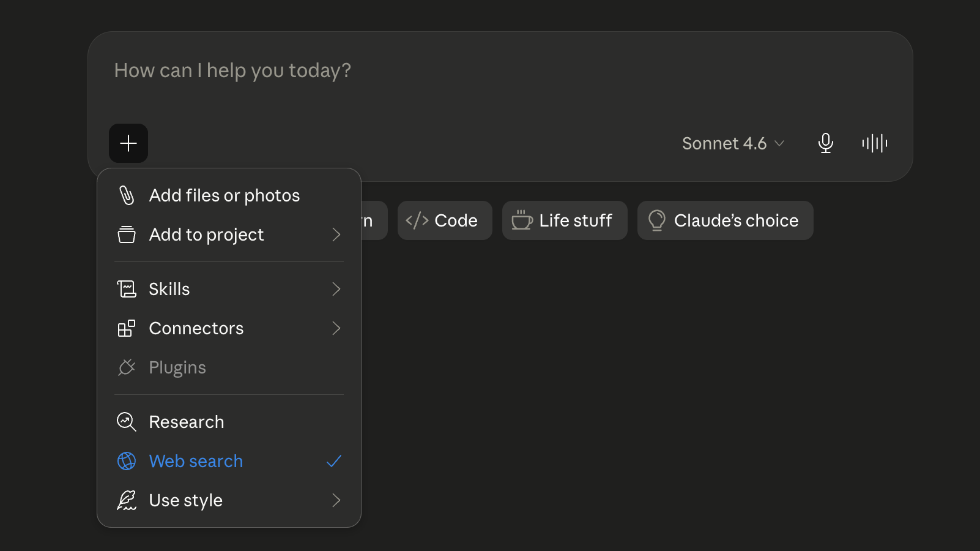Click the Skills label text
980x551 pixels.
pyautogui.click(x=169, y=289)
